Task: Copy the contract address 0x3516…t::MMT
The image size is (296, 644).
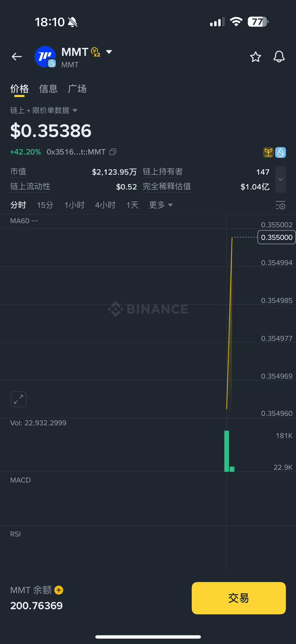Action: (113, 152)
